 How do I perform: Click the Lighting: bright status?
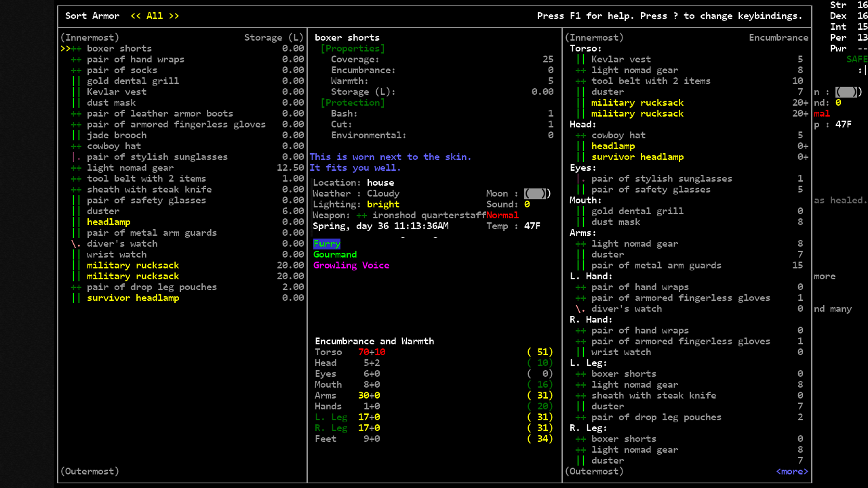pyautogui.click(x=356, y=204)
